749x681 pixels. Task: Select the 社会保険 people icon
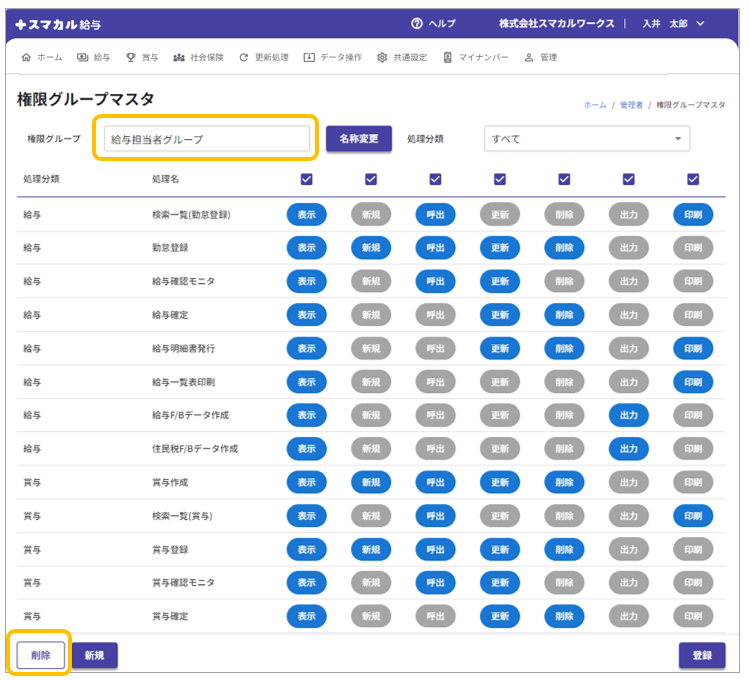coord(179,58)
